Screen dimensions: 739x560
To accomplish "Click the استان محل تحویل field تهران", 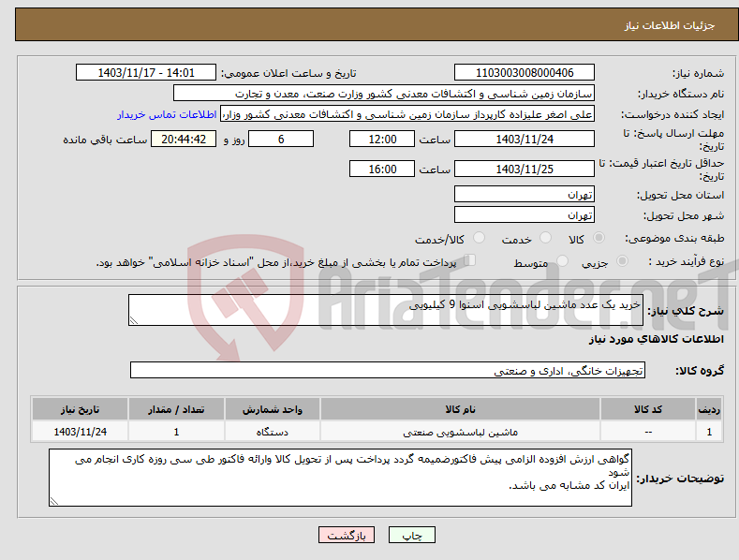I will [525, 194].
